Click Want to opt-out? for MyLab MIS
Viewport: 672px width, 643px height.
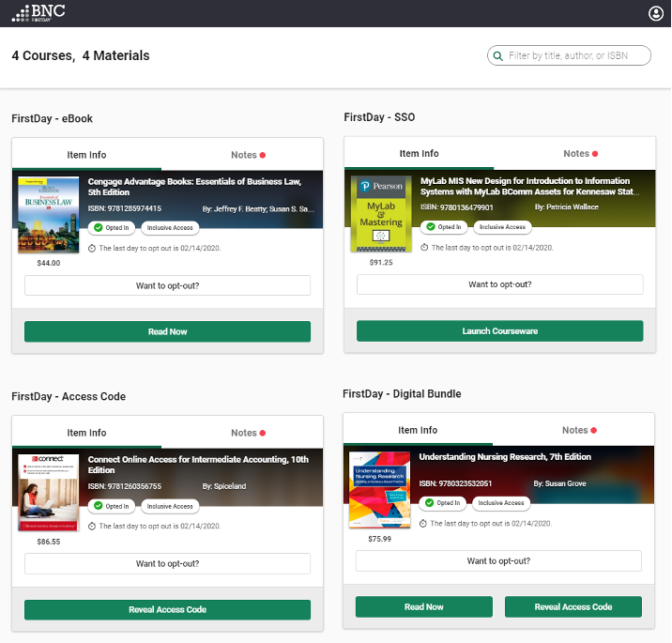(x=499, y=284)
